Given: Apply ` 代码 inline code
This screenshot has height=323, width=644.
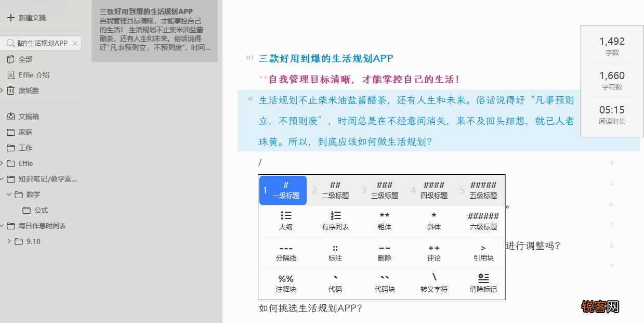Looking at the screenshot, I should click(335, 284).
